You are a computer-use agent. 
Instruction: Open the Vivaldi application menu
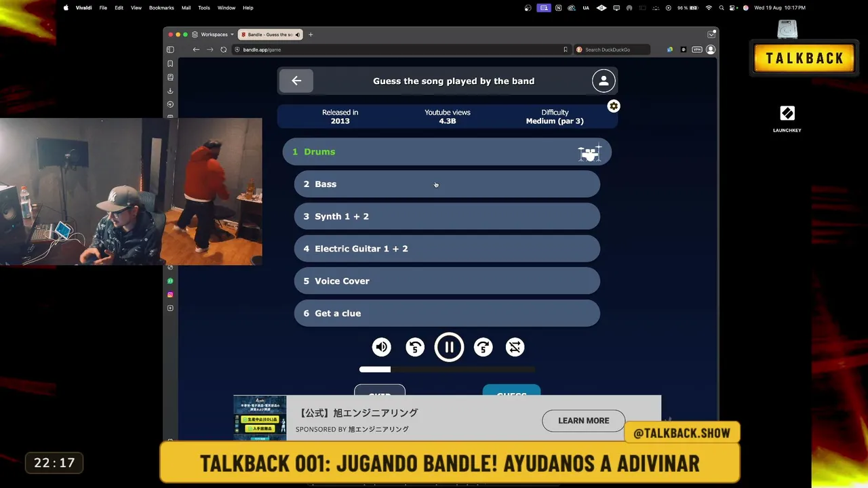tap(84, 8)
